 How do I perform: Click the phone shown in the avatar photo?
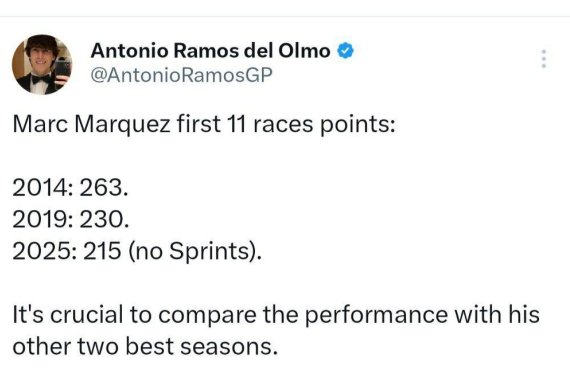tap(63, 68)
